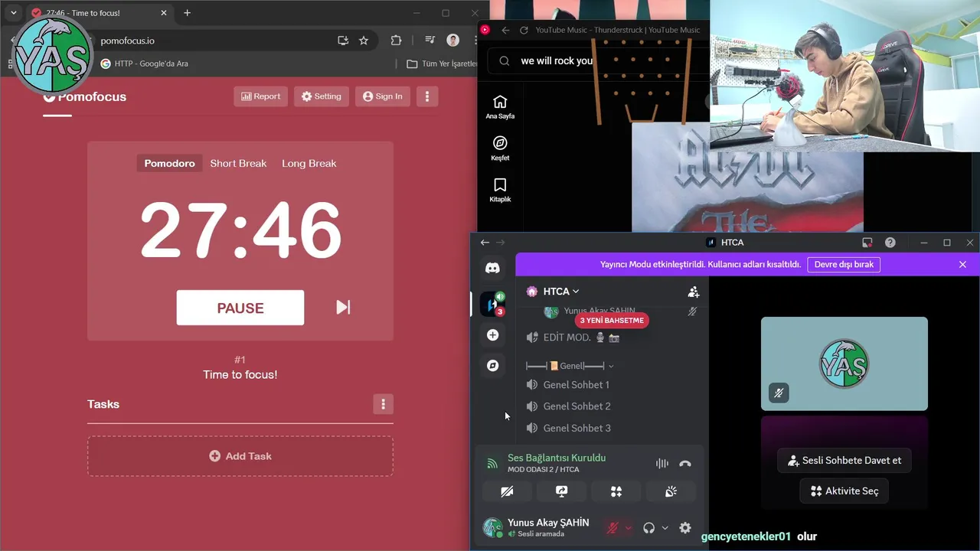Screen dimensions: 980x551
Task: Switch to Long Break tab
Action: click(309, 163)
